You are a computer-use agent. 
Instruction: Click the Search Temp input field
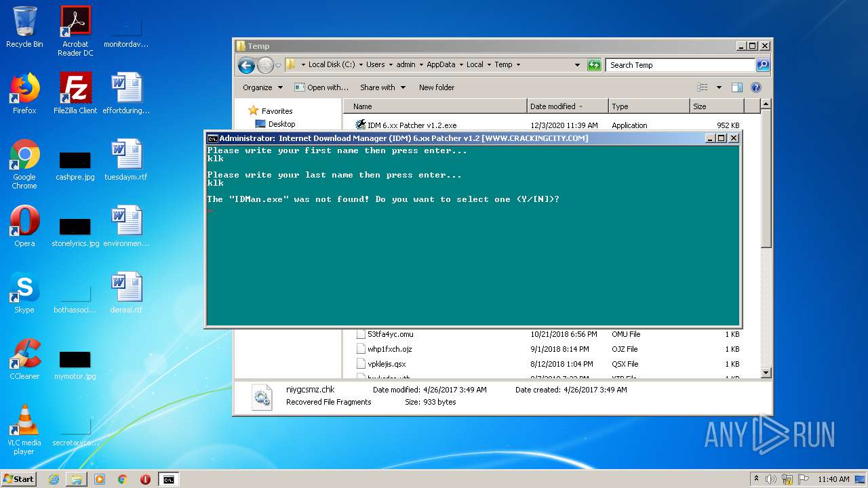(680, 65)
